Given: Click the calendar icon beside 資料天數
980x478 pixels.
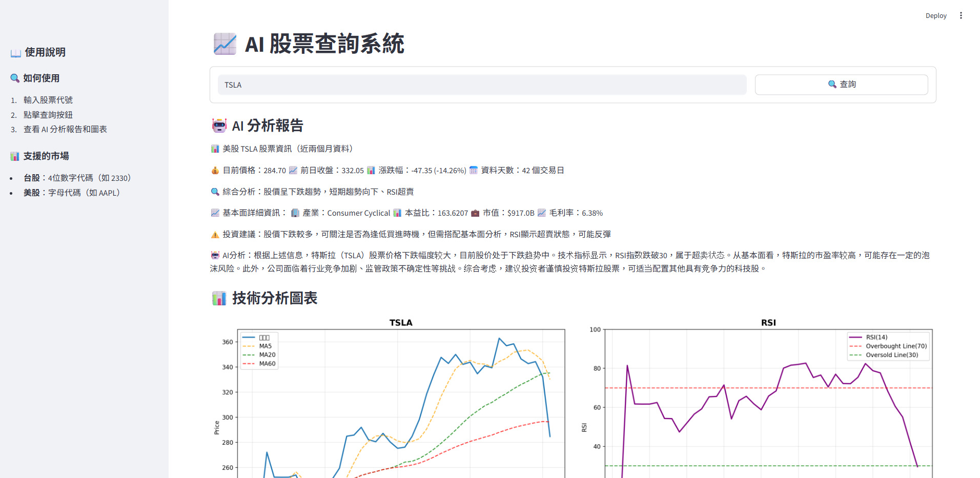Looking at the screenshot, I should point(474,170).
